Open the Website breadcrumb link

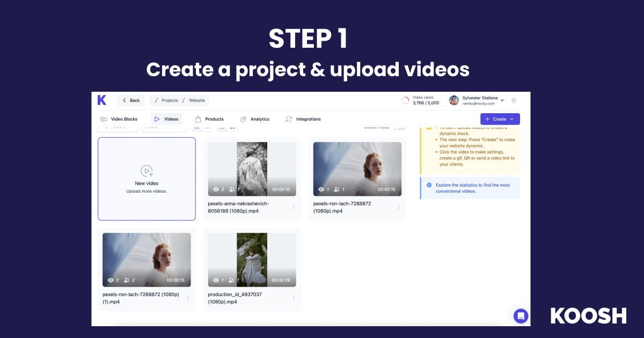tap(197, 100)
